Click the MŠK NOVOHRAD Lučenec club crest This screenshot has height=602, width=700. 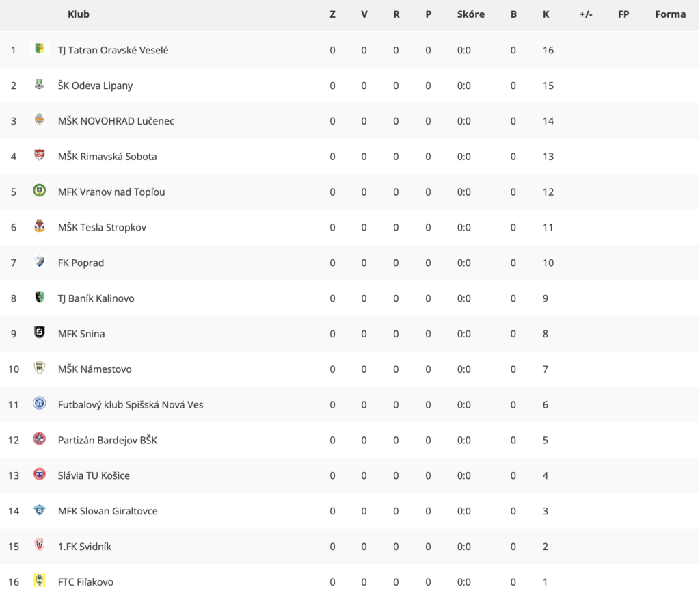coord(39,119)
